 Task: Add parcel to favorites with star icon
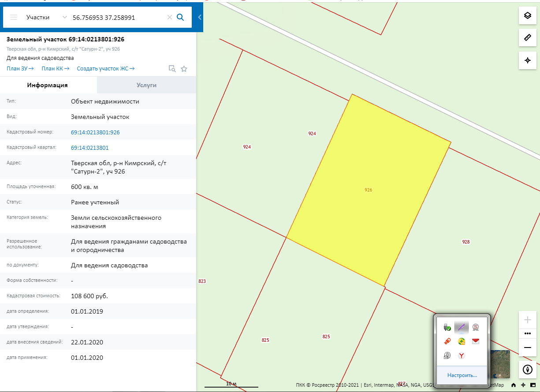pos(184,69)
